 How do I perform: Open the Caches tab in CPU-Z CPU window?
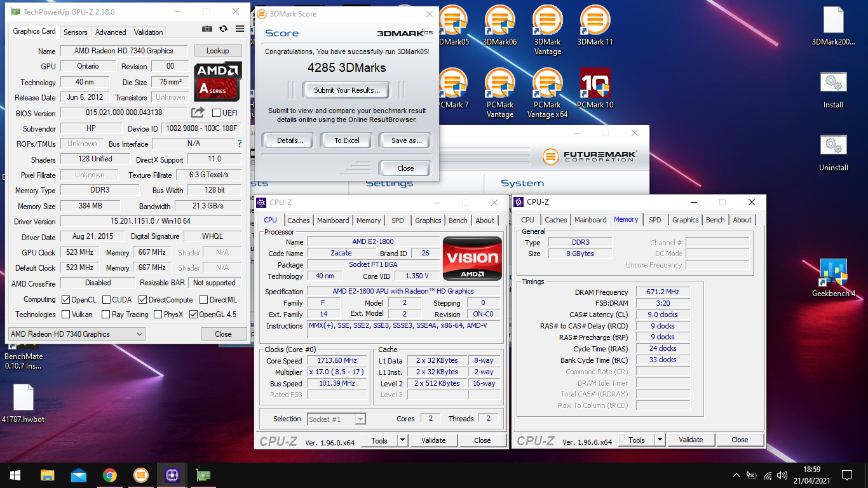[299, 220]
